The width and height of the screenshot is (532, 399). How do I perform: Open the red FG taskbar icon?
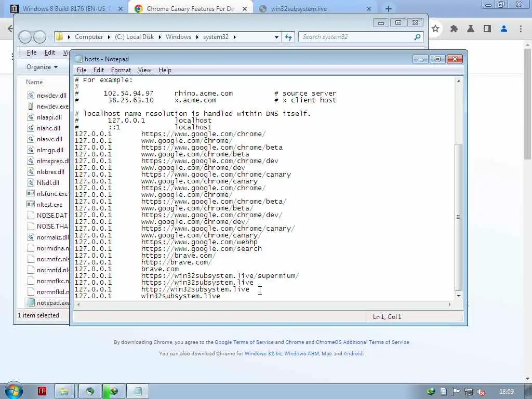coord(42,391)
